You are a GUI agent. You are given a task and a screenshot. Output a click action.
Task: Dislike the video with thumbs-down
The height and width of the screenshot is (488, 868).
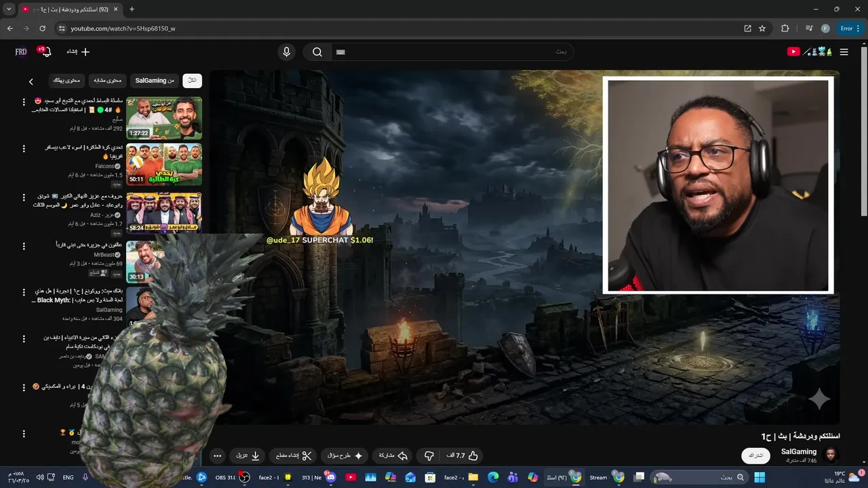click(429, 456)
